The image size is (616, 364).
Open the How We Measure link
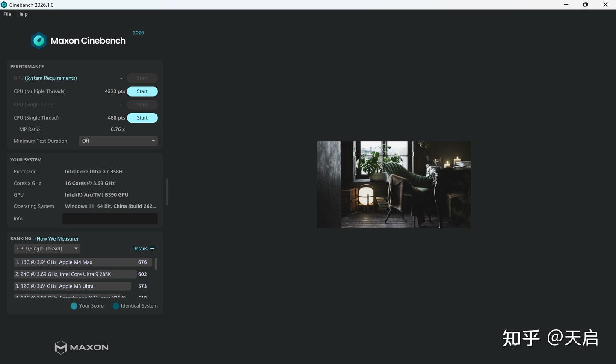pos(56,239)
